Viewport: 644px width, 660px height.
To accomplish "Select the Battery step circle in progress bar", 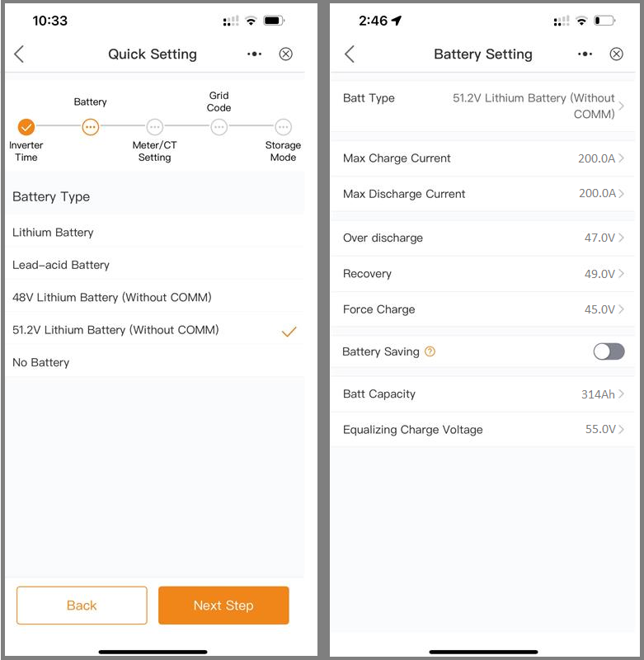I will point(91,127).
